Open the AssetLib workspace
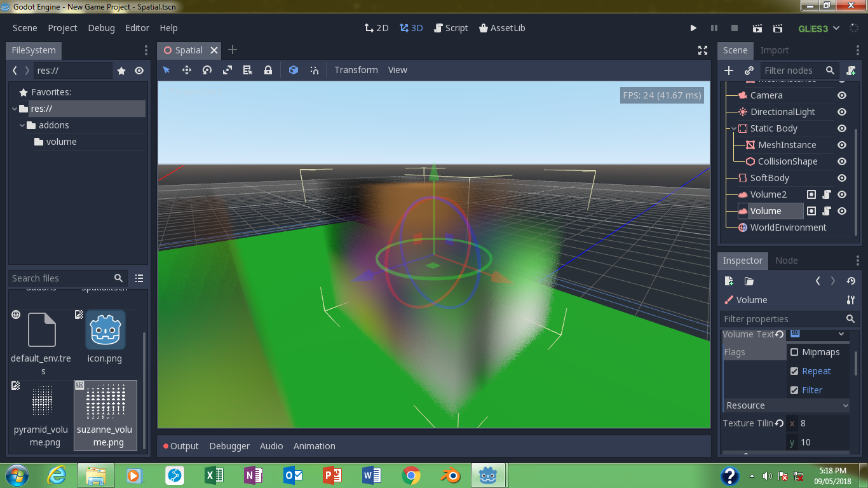This screenshot has width=868, height=488. 502,28
